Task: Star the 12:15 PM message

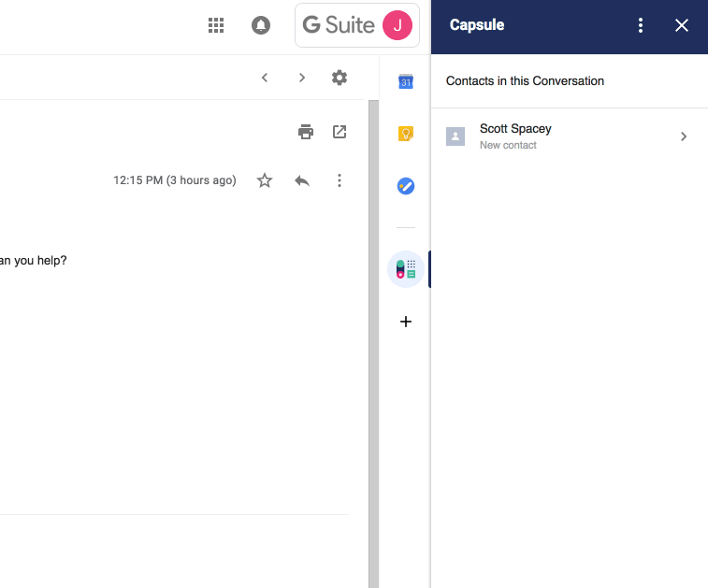Action: coord(265,180)
